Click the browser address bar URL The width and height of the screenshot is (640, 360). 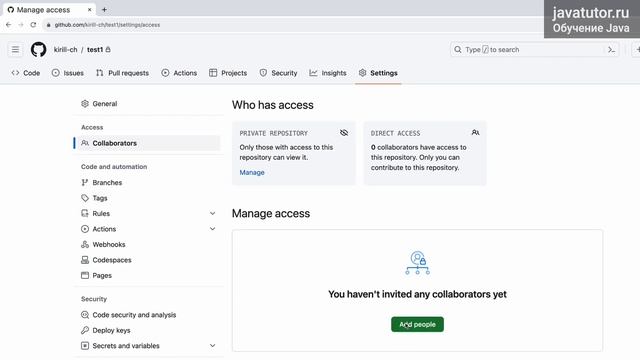pos(107,25)
